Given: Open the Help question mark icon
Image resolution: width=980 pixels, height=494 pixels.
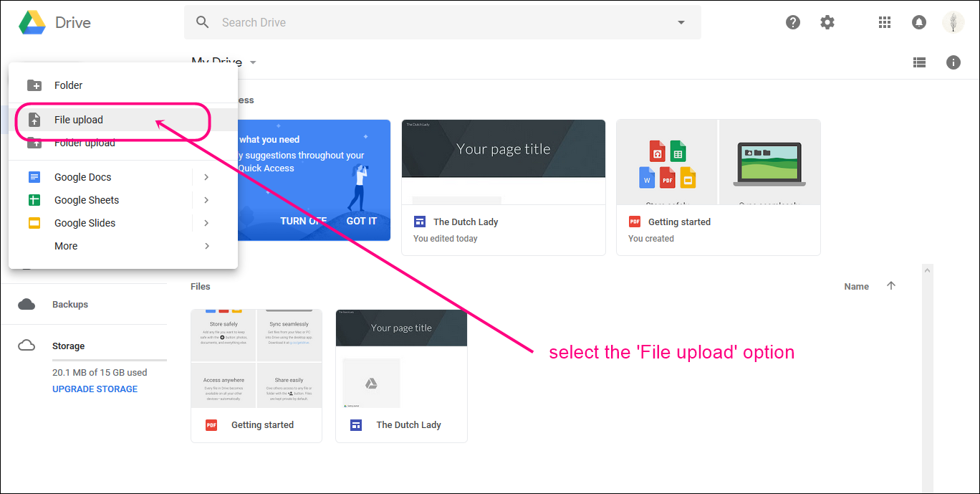Looking at the screenshot, I should click(793, 22).
